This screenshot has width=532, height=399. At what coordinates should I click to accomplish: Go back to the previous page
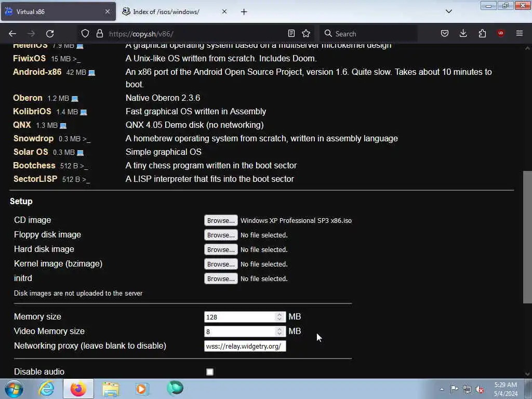[x=12, y=34]
